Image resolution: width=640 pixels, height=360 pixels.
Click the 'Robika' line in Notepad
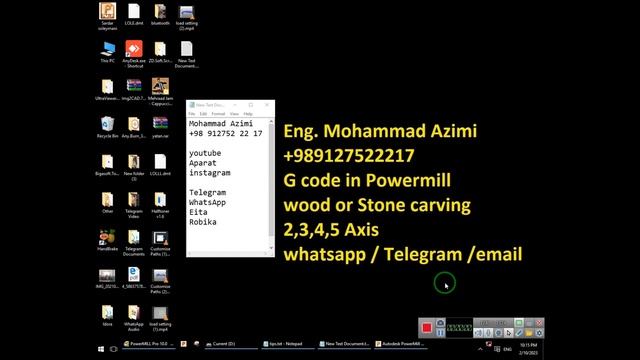point(202,222)
